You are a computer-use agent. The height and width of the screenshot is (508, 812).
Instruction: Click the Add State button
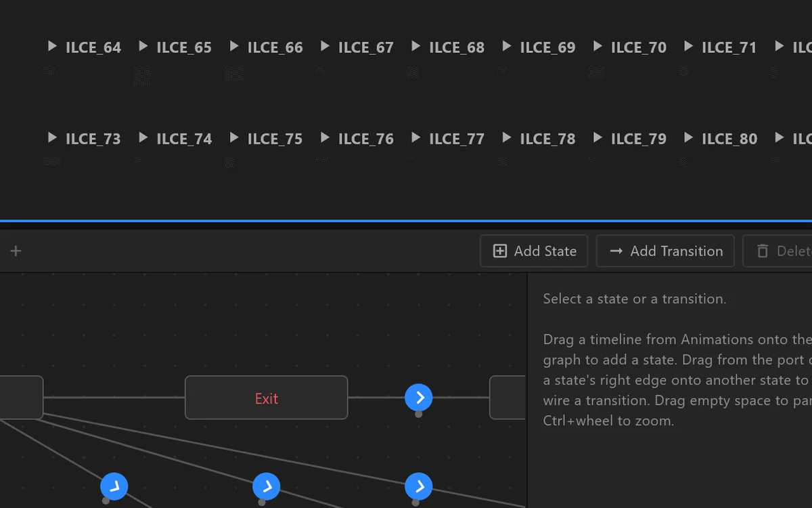(x=534, y=251)
